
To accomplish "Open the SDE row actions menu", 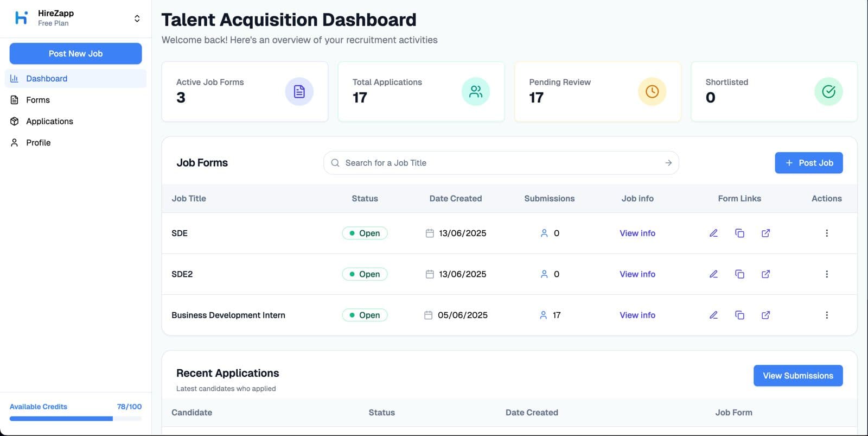I will [827, 233].
